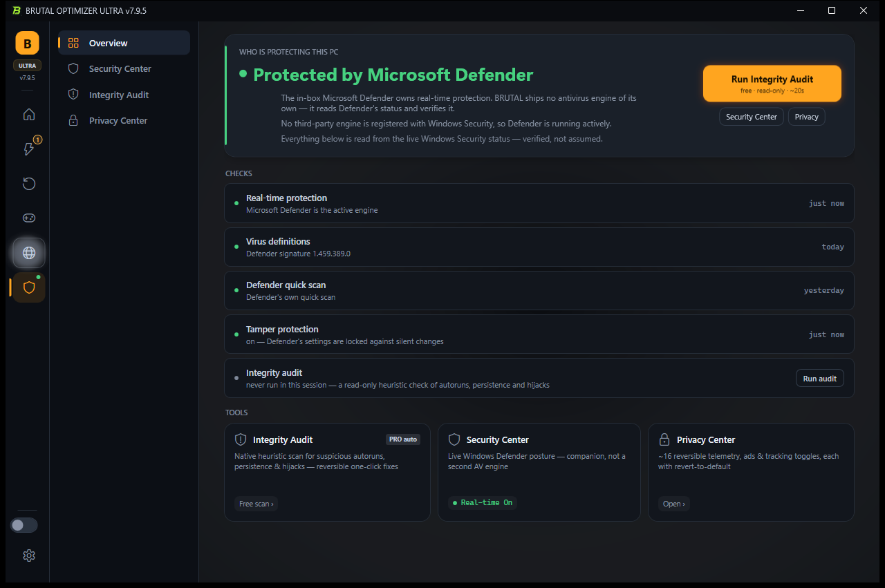Click 'WHO IS PROTECTING THIS PC' label
Viewport: 885px width, 588px height.
click(289, 52)
